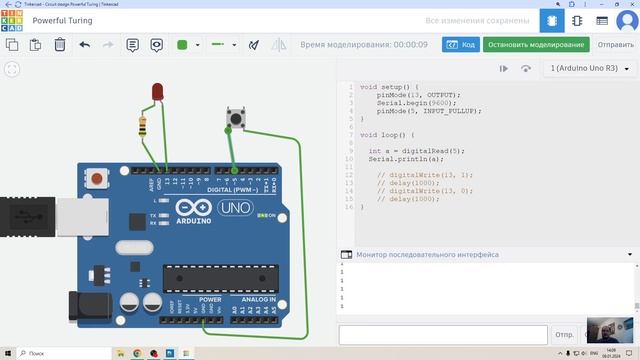640x360 pixels.
Task: Click code line 'Serial.begin(9600);'
Action: [416, 103]
